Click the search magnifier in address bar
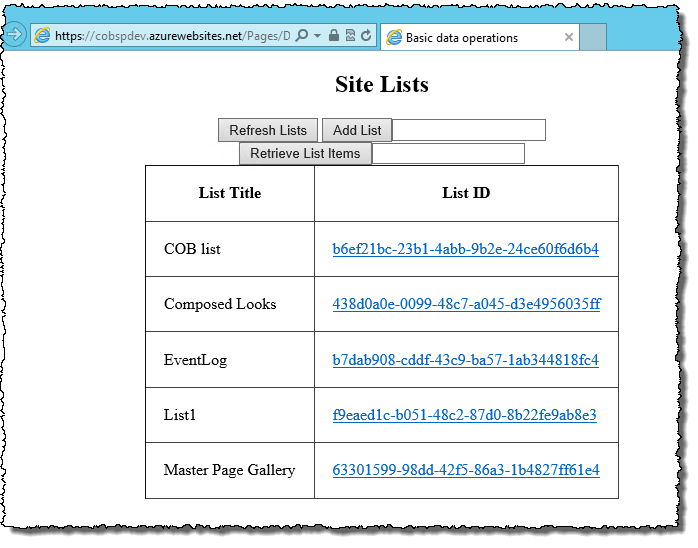This screenshot has height=548, width=698. point(302,35)
